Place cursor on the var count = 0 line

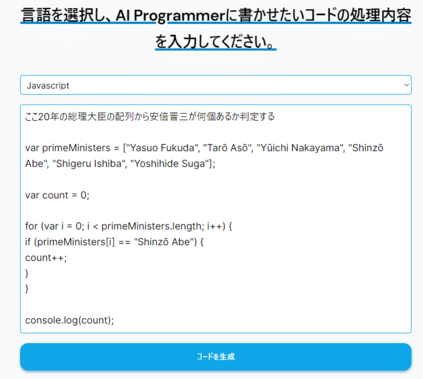click(57, 195)
